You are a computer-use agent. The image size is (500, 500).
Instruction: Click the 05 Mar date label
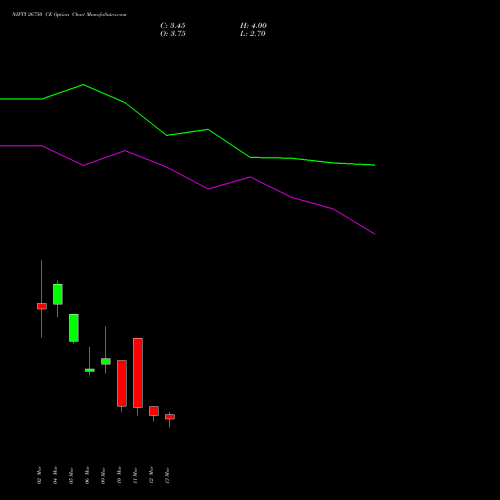coord(71,475)
